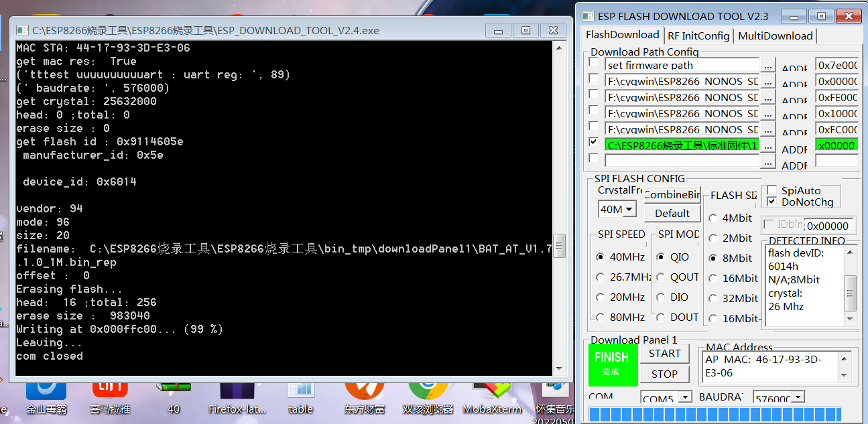
Task: Click the CombineBin button
Action: (672, 195)
